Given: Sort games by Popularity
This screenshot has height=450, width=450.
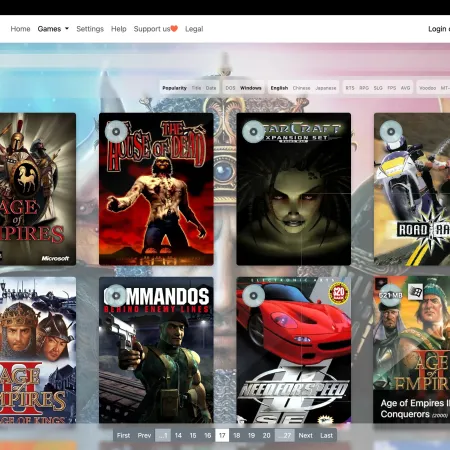Looking at the screenshot, I should pyautogui.click(x=174, y=88).
